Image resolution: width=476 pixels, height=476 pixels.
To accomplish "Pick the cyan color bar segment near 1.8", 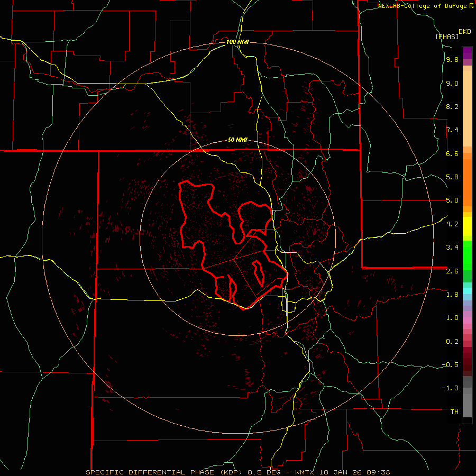I will click(x=467, y=291).
